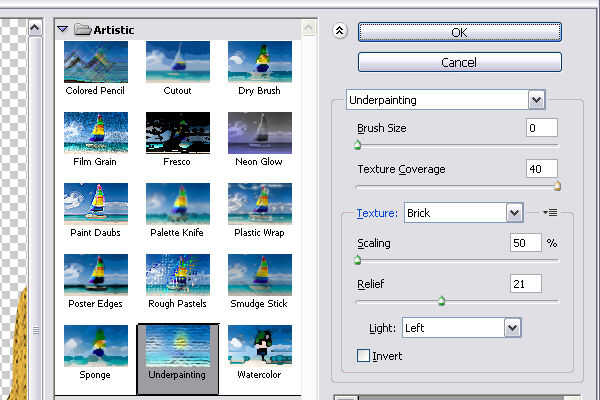
Task: Enable the Invert checkbox
Action: pyautogui.click(x=363, y=356)
